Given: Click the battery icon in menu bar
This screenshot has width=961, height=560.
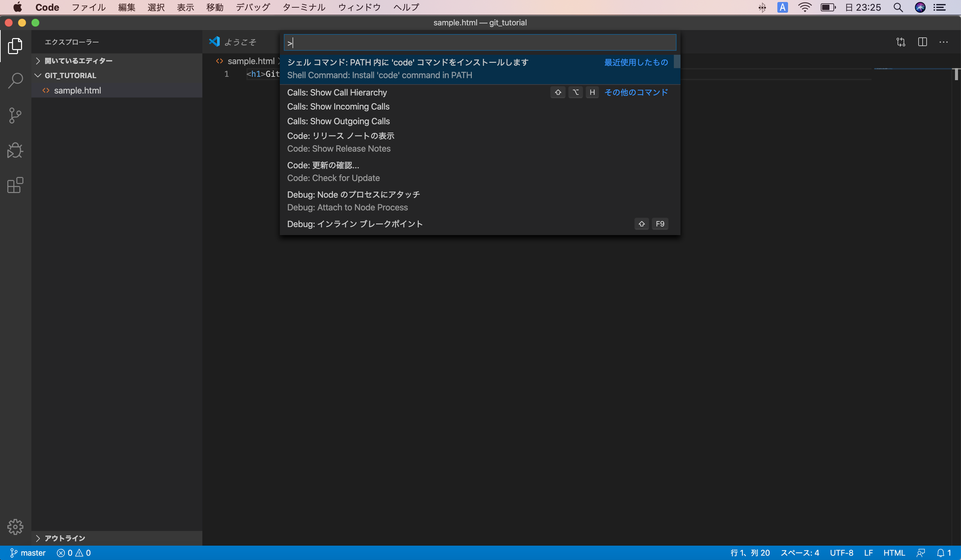Looking at the screenshot, I should pos(828,7).
